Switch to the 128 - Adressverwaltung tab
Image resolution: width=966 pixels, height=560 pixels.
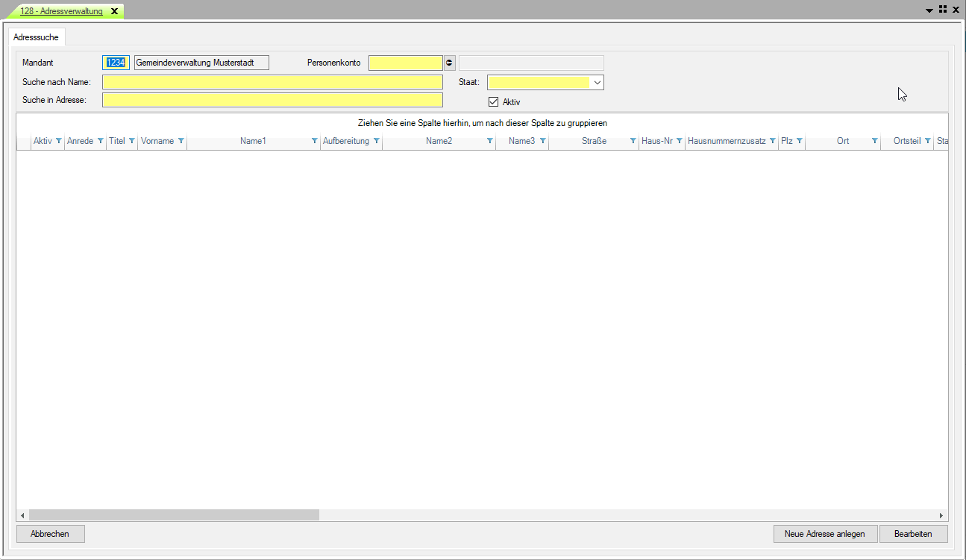point(61,11)
